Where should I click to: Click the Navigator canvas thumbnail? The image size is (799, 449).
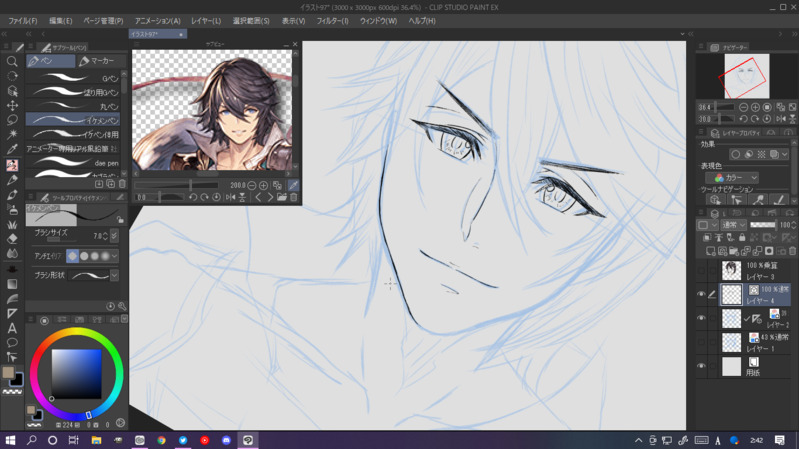tap(747, 76)
